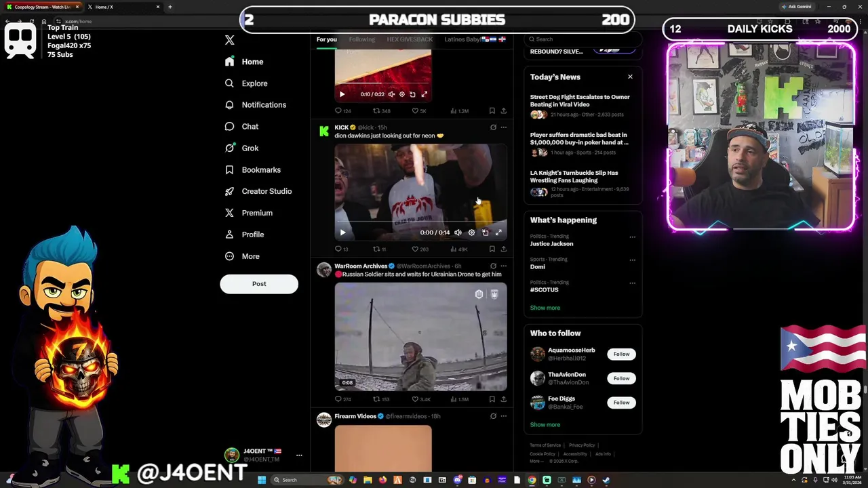Image resolution: width=868 pixels, height=488 pixels.
Task: View analytics of the KICK post
Action: click(459, 249)
